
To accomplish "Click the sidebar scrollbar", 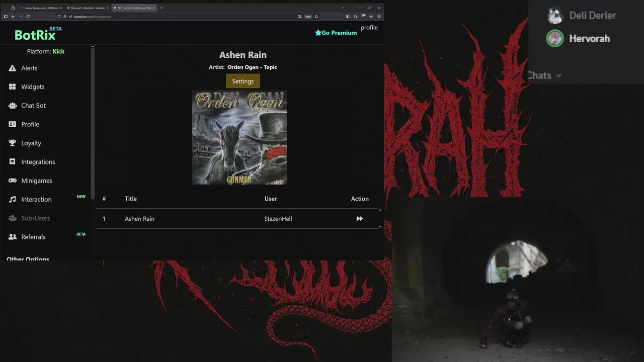I will (x=92, y=123).
